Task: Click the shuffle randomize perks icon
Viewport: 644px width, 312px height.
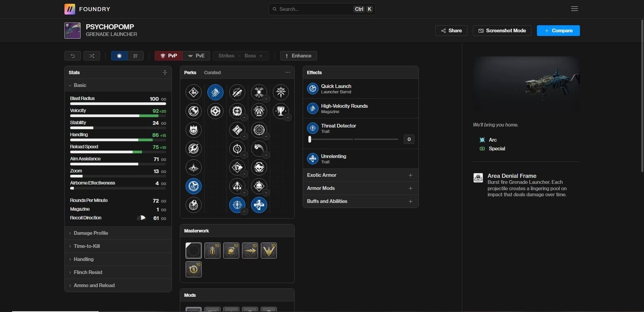Action: 91,56
